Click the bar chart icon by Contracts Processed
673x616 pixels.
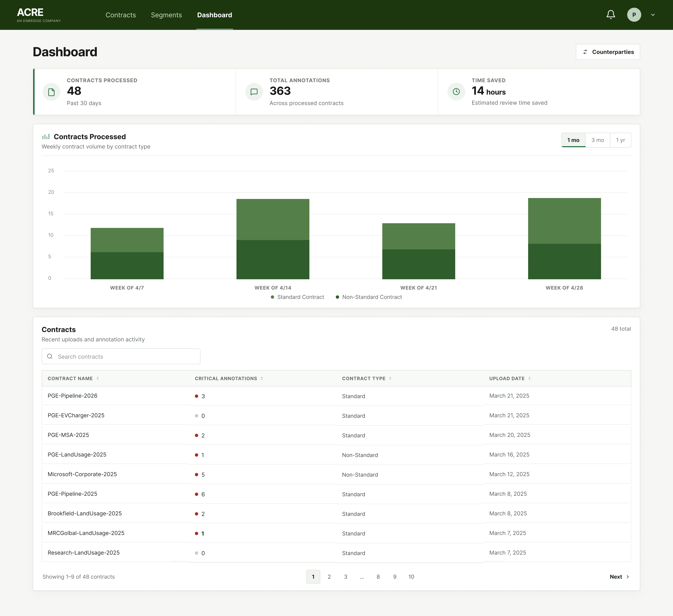tap(46, 137)
